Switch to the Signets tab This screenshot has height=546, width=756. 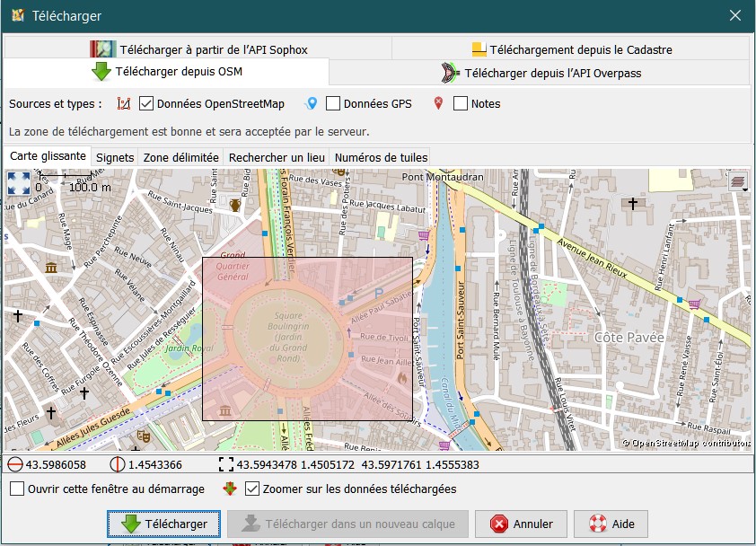pyautogui.click(x=115, y=158)
